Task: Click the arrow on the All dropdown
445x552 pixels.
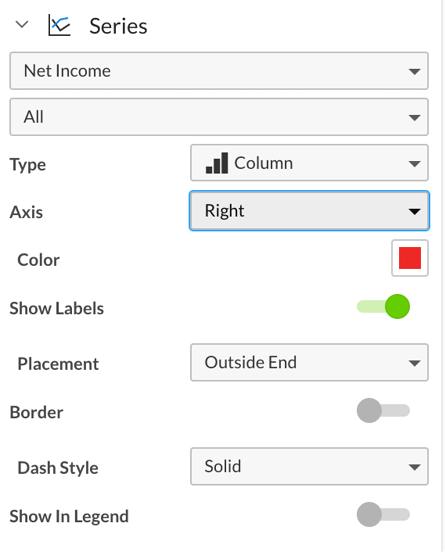Action: pyautogui.click(x=414, y=118)
